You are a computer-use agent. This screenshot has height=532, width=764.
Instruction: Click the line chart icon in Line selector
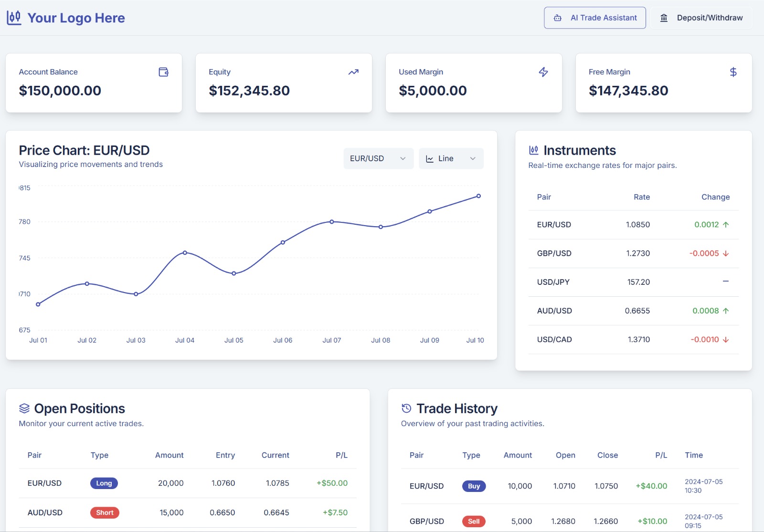click(x=430, y=159)
